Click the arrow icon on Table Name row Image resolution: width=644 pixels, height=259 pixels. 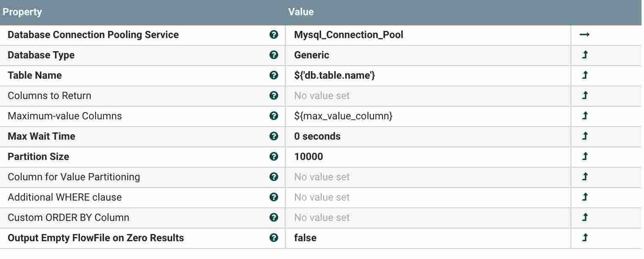pyautogui.click(x=585, y=75)
